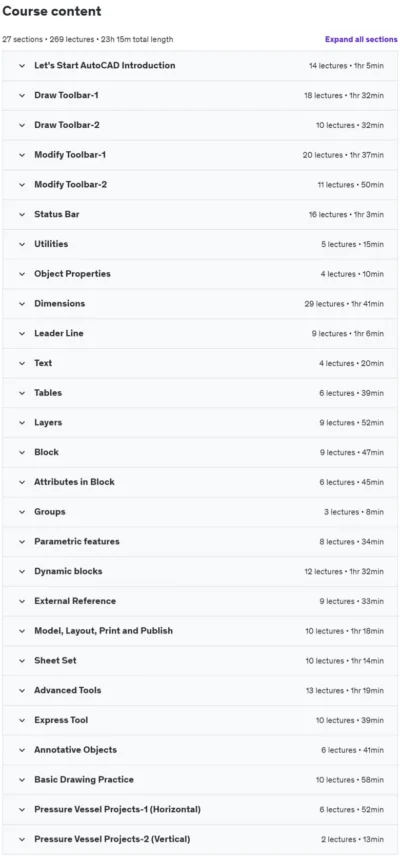Expand the Draw Toolbar-1 section chevron

22,96
